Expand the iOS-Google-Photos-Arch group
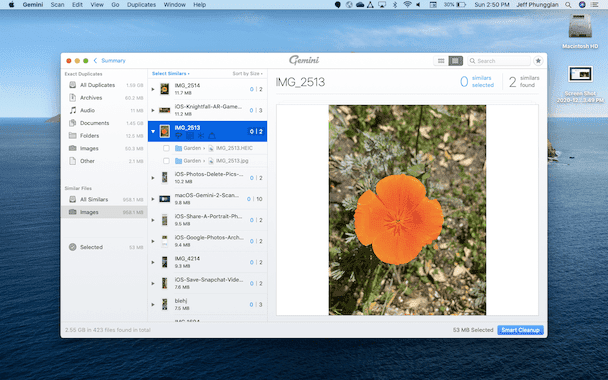608x380 pixels. [153, 241]
